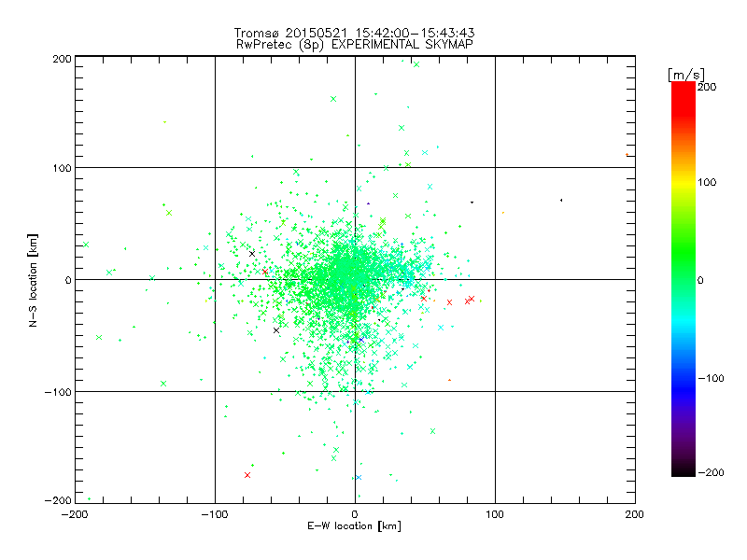Screen dimensions: 747x560
Task: Click the y-axis tick label '100'
Action: (x=62, y=169)
